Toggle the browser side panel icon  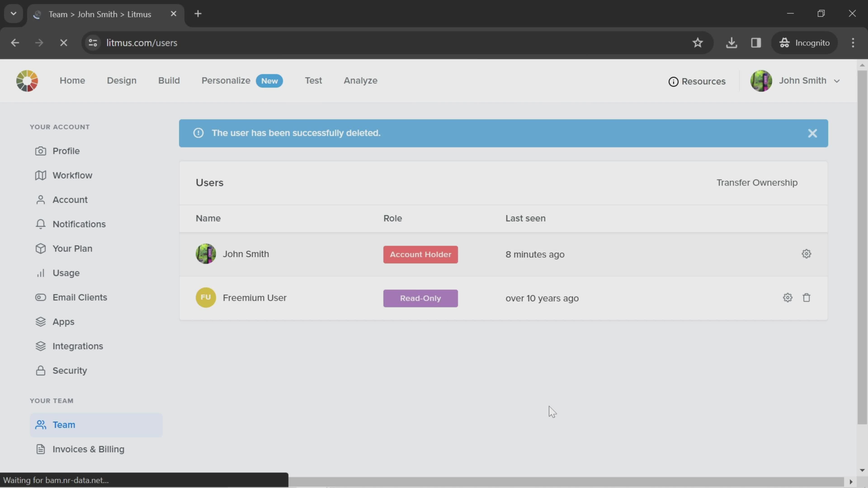pyautogui.click(x=756, y=43)
